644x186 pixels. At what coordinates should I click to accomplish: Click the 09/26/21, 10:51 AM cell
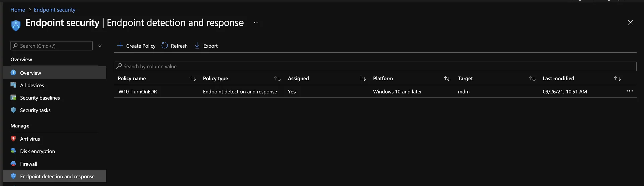click(565, 91)
